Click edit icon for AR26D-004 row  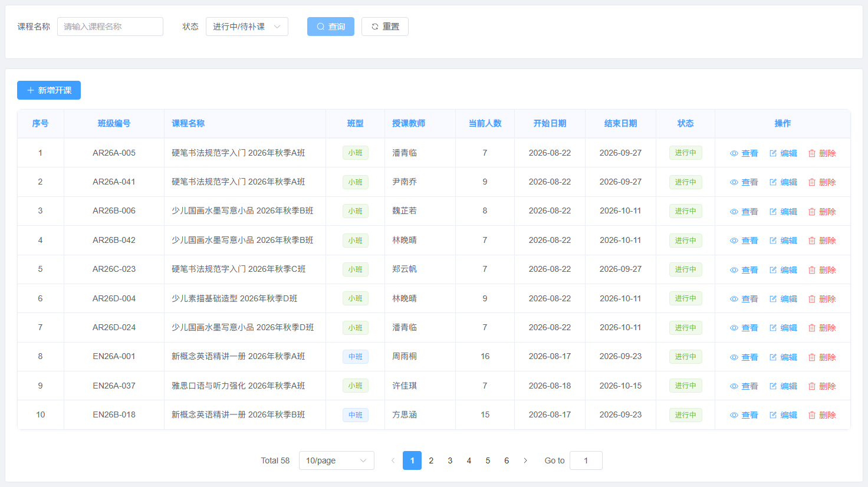pos(773,299)
